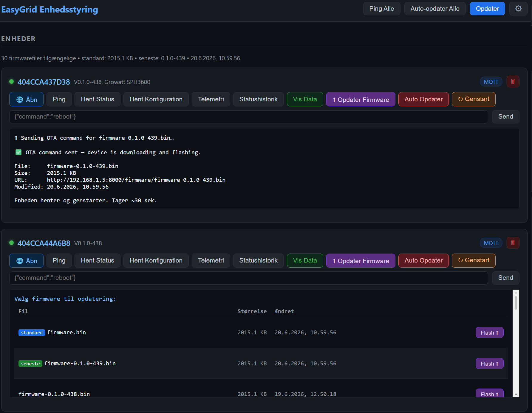Click ENHEDER section heading
Image resolution: width=532 pixels, height=413 pixels.
[x=18, y=39]
